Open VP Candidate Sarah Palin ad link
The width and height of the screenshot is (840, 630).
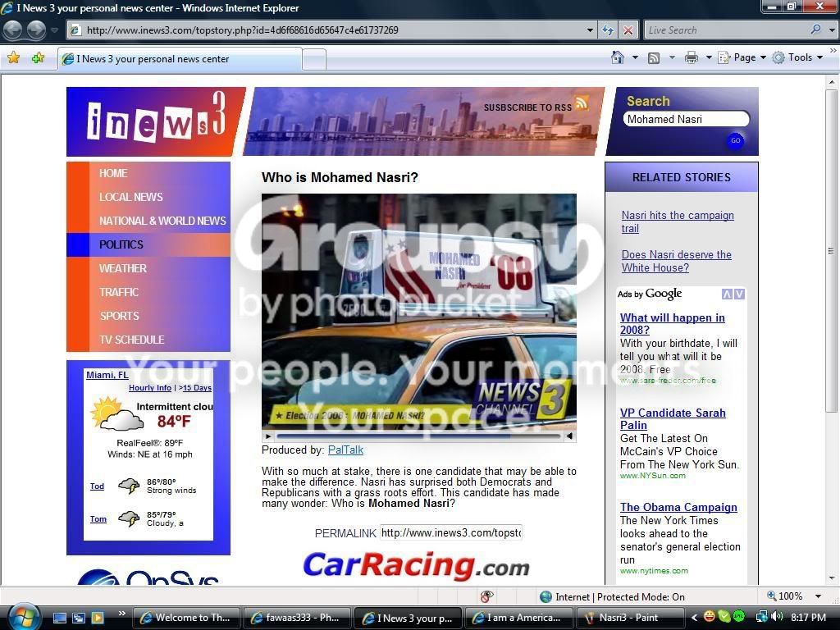(x=673, y=419)
